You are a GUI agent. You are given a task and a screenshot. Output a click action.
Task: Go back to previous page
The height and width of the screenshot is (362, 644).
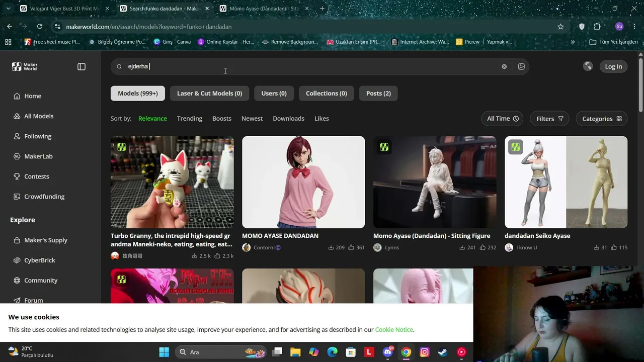click(x=10, y=27)
